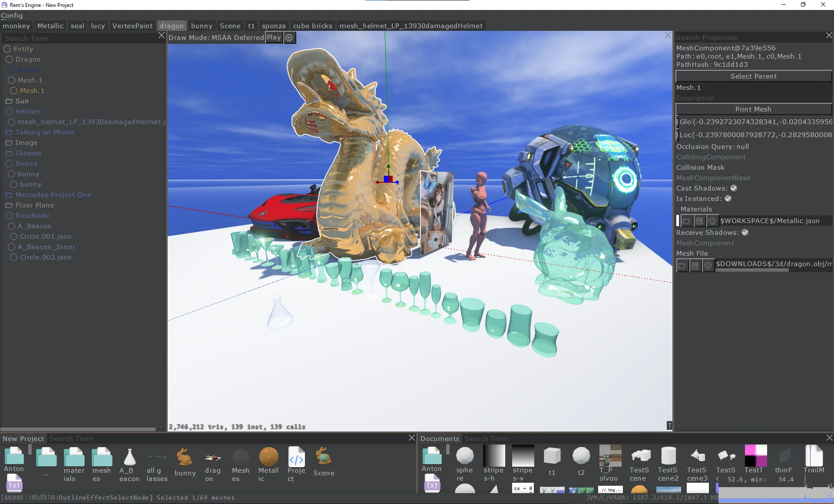Click palette icon beside Metallic.json path
The width and height of the screenshot is (834, 504).
pos(712,221)
